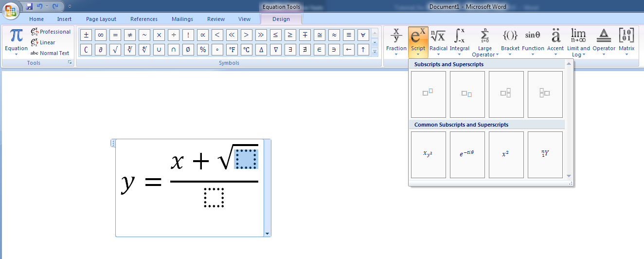Open the Radical structure dropdown

439,42
